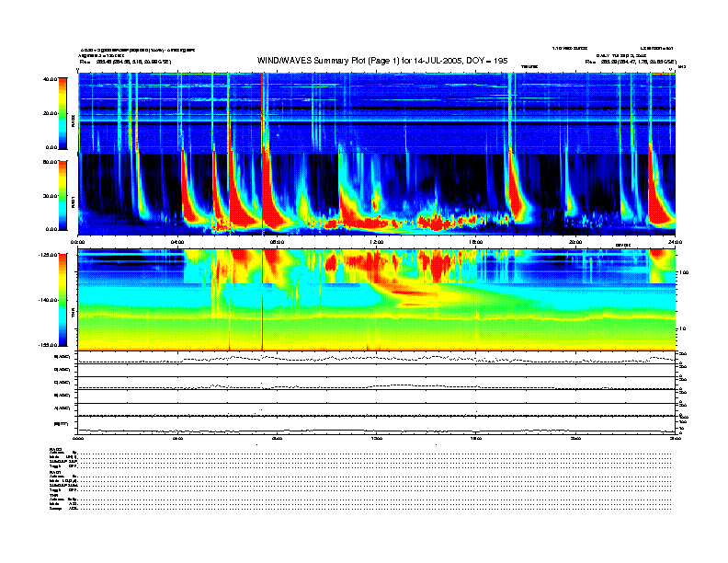728x563 pixels.
Task: Click the 24:00 tick under RAD1 spectrogram
Action: point(675,242)
